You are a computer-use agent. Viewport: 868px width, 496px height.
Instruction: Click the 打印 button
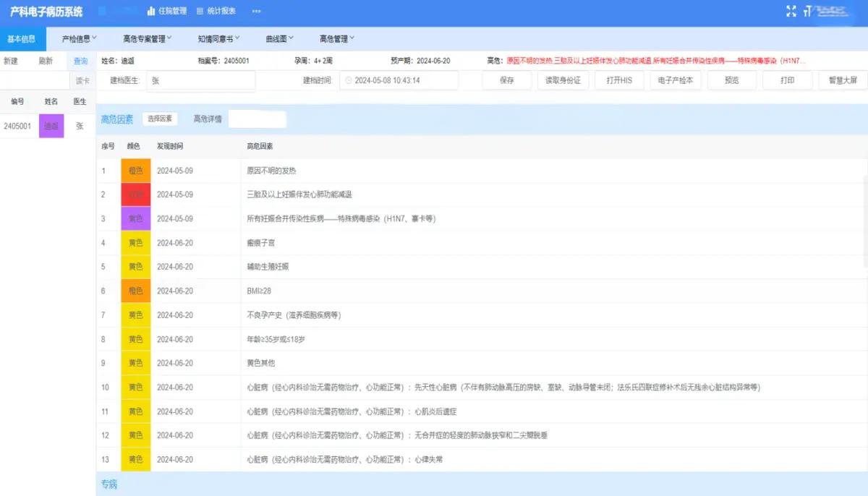coord(788,80)
